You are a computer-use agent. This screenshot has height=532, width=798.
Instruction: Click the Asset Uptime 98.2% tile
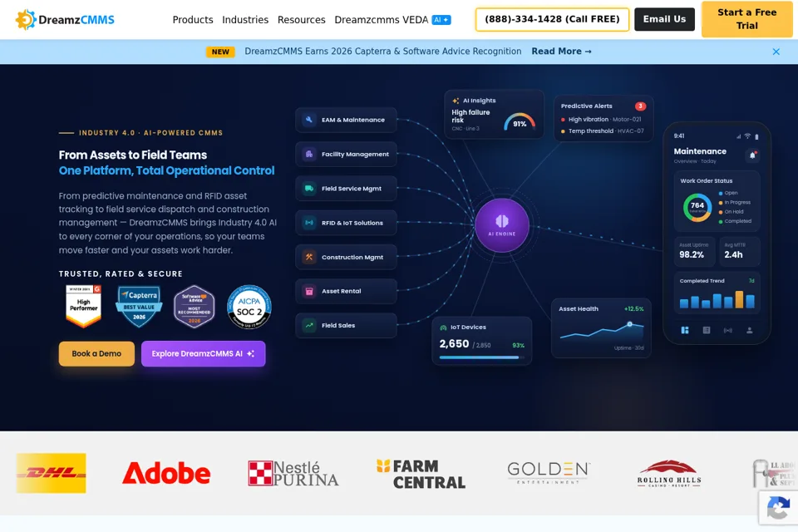click(695, 251)
